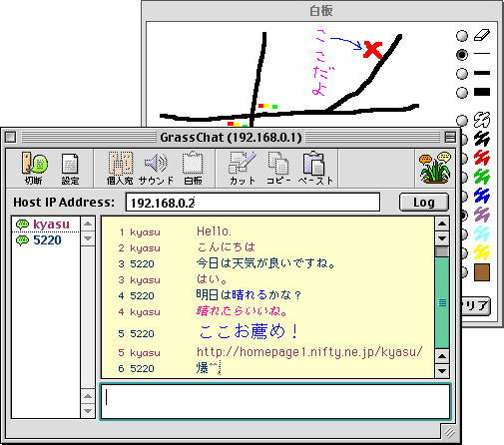Screen dimensions: 504x445
Task: Click the カット cut icon
Action: [x=243, y=168]
